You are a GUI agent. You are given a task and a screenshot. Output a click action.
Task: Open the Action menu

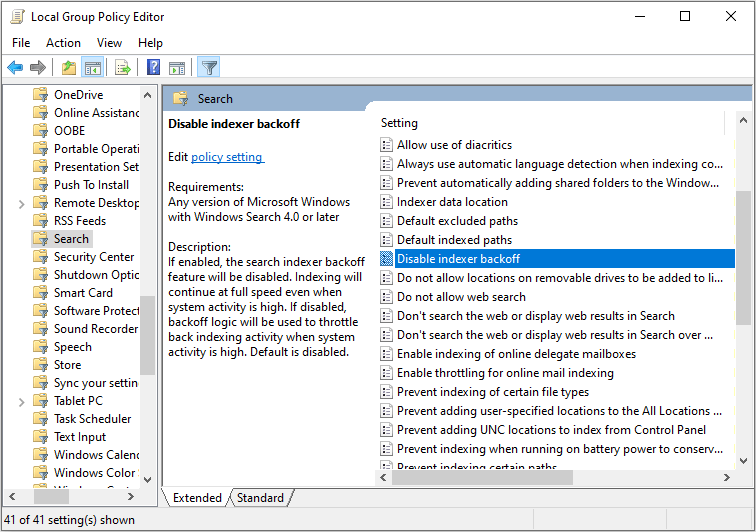(x=63, y=43)
